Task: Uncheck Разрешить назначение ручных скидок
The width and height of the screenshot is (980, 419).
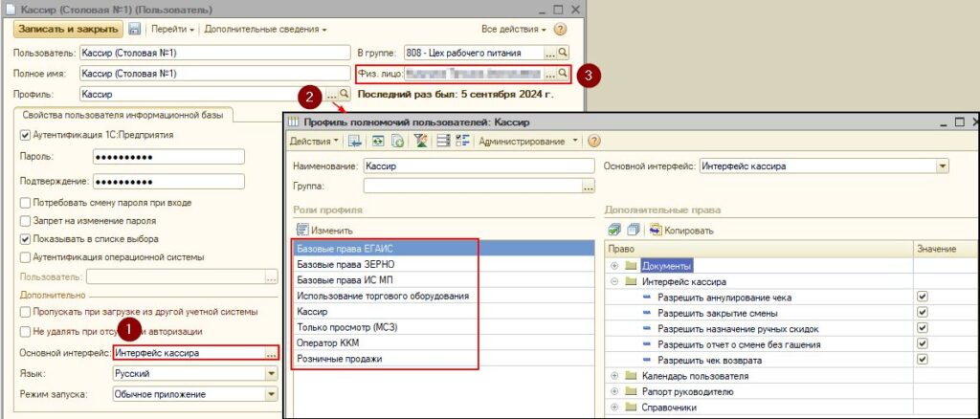Action: [x=923, y=328]
